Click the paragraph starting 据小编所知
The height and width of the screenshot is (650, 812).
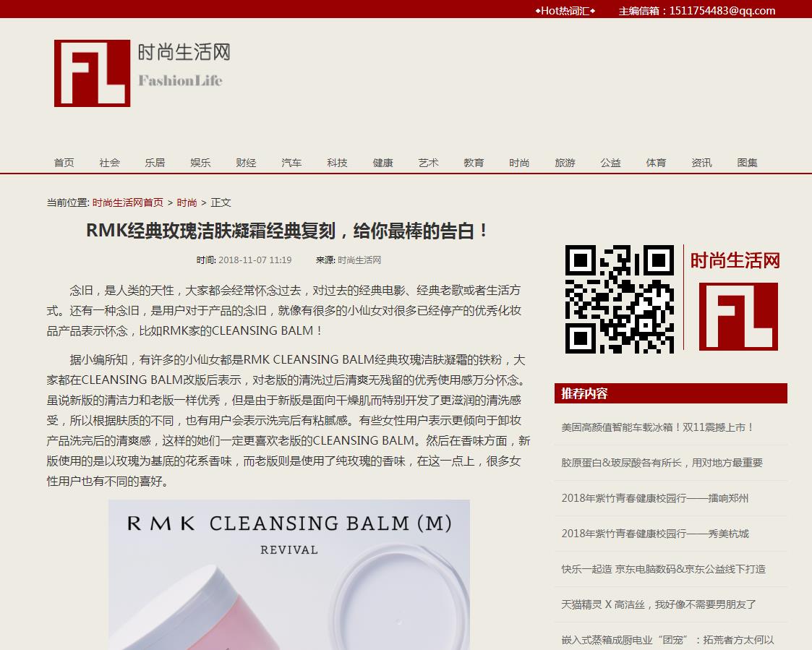[x=289, y=420]
